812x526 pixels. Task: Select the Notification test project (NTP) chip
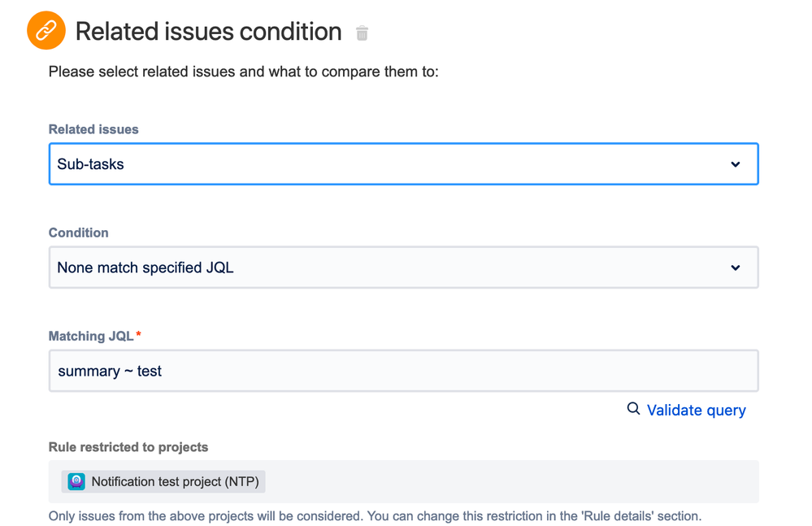(x=175, y=481)
